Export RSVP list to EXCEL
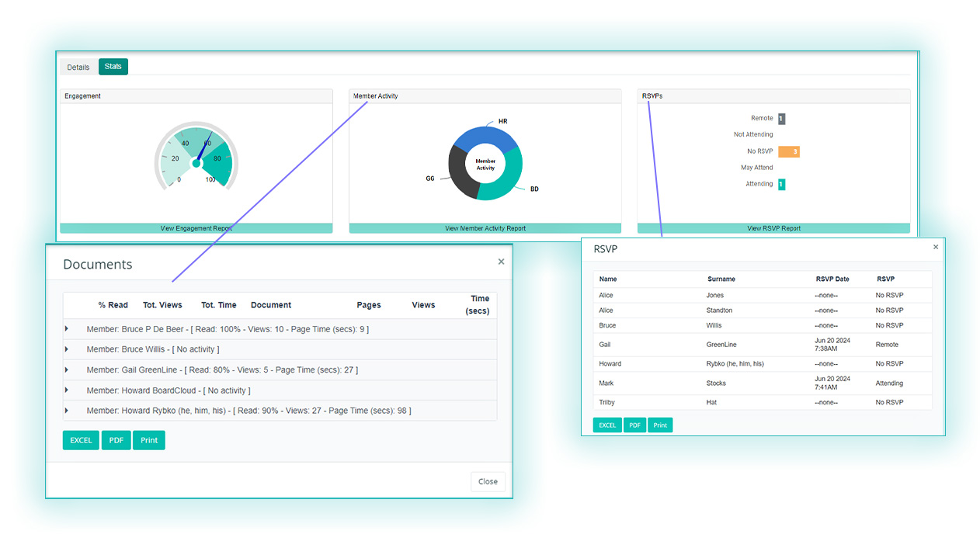 click(607, 425)
